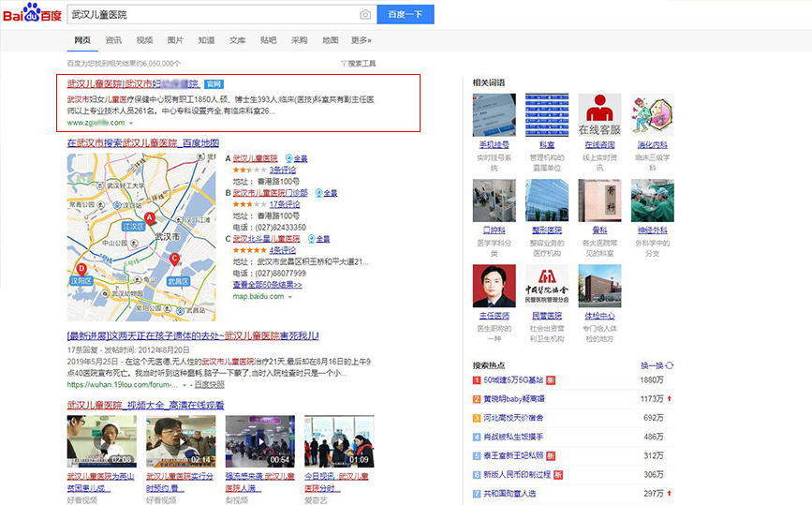
Task: Click the 官网 badge
Action: [x=214, y=84]
